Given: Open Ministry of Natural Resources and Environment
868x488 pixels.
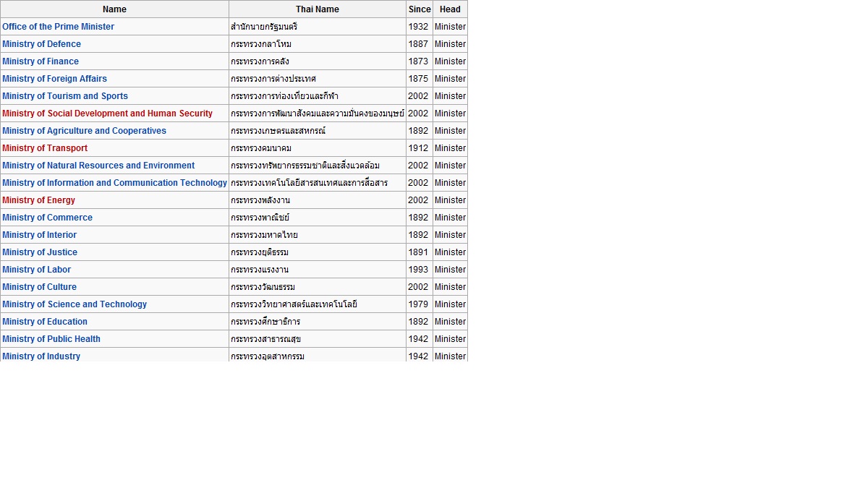Looking at the screenshot, I should tap(98, 166).
